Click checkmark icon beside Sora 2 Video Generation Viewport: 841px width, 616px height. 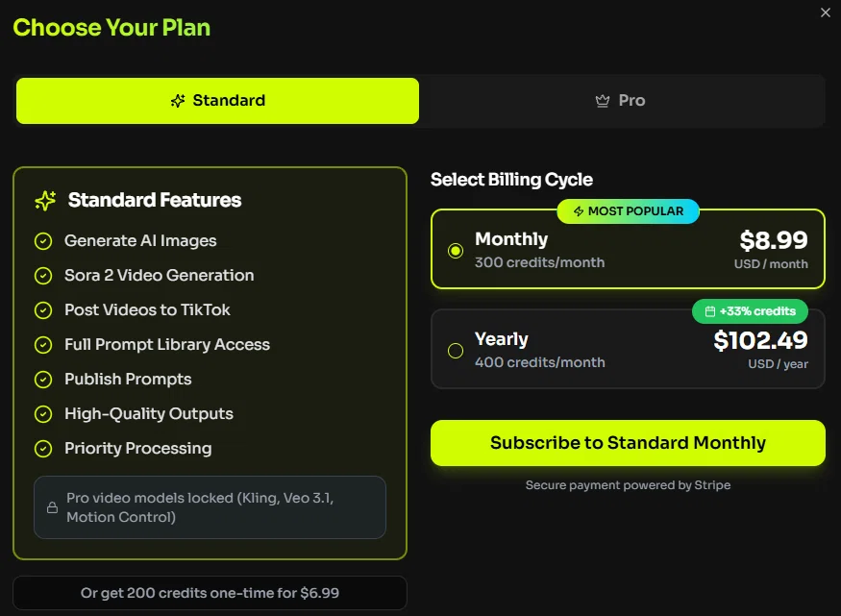pos(43,276)
